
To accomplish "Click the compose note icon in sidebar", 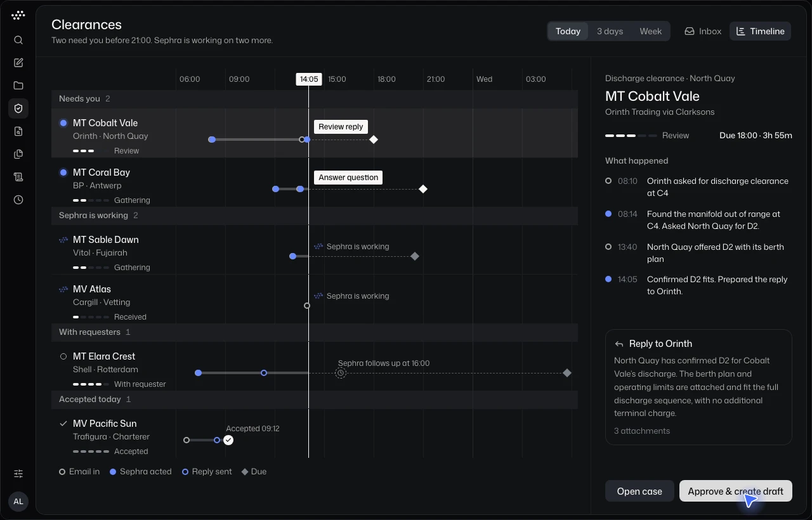I will [18, 63].
